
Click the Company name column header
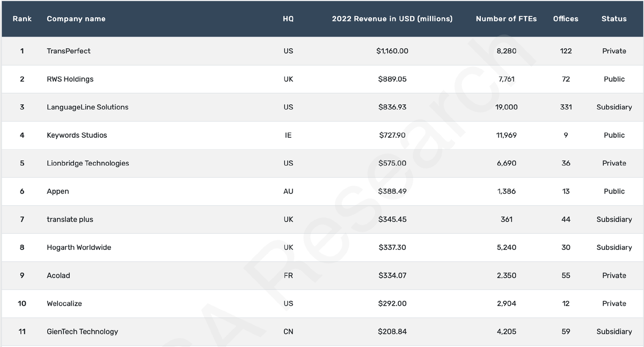76,19
